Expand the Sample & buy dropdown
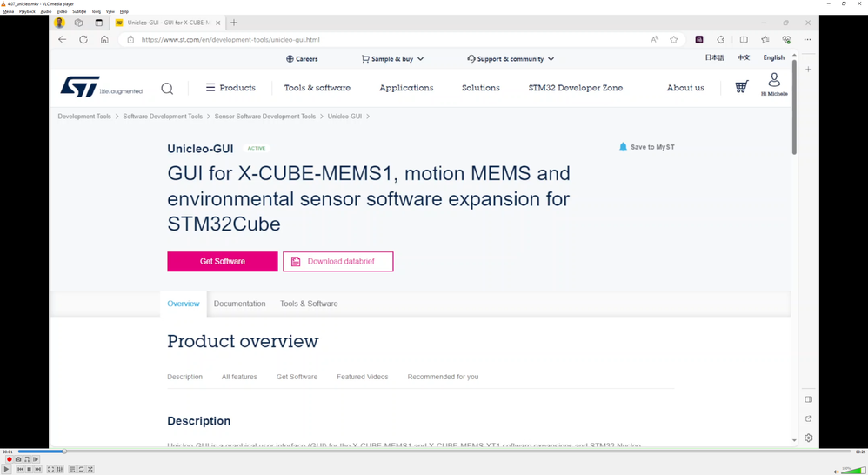Screen dimensions: 868x475 click(x=392, y=58)
